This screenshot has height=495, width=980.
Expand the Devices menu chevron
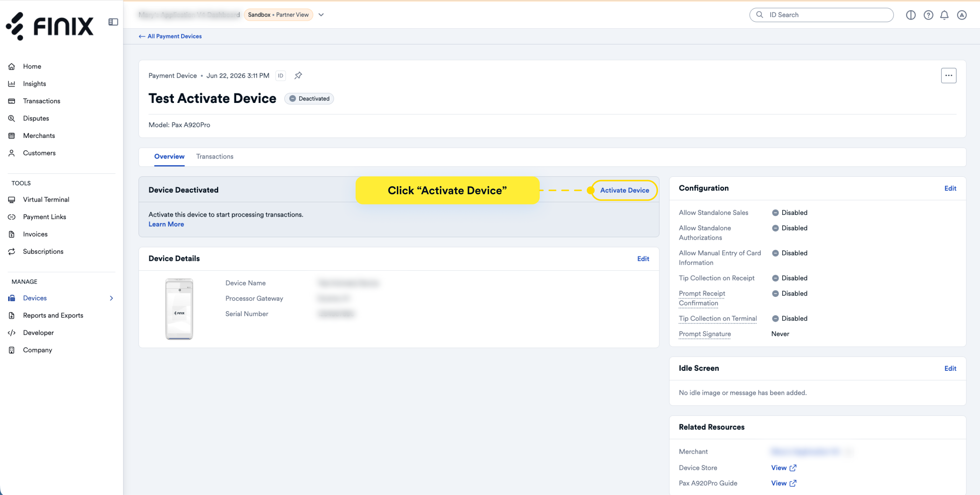111,298
